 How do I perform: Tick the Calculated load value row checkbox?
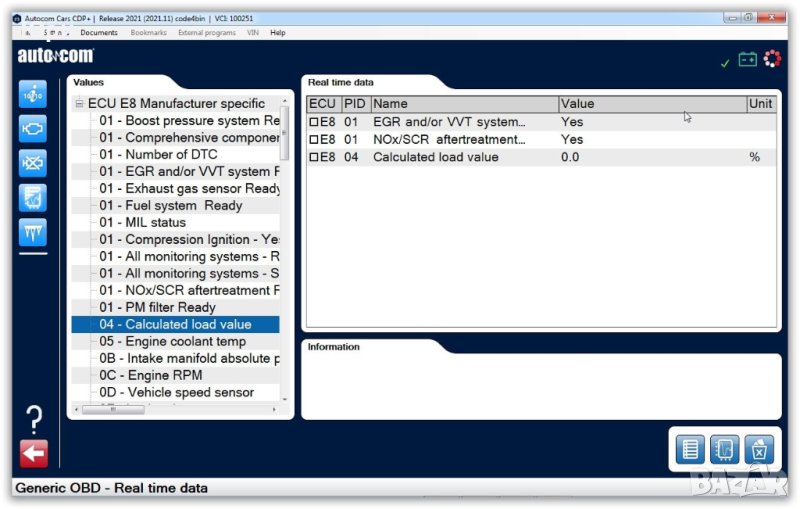click(313, 157)
